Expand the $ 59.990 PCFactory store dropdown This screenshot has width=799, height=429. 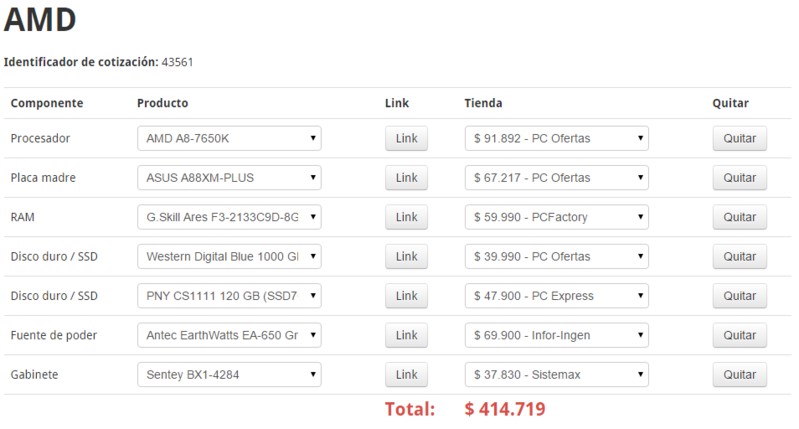(556, 217)
